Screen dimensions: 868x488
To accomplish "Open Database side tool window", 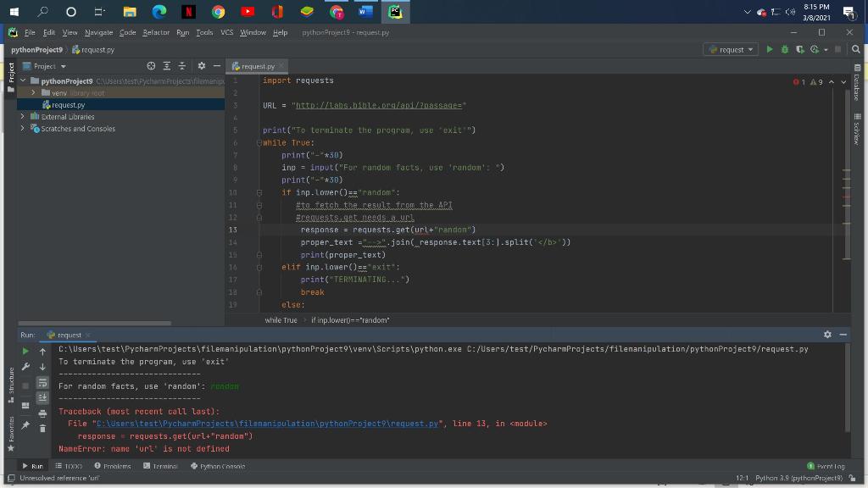I will 857,83.
